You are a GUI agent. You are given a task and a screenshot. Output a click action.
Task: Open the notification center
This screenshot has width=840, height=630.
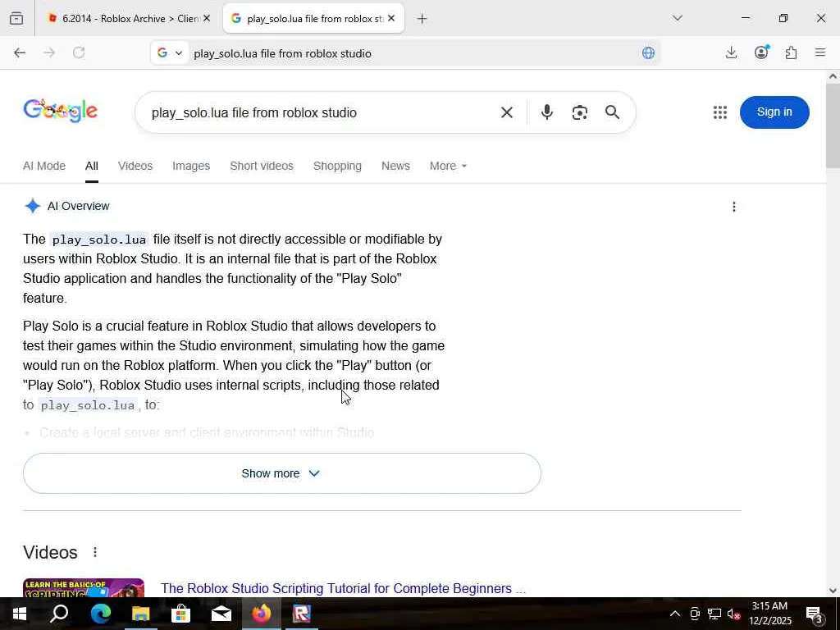pyautogui.click(x=814, y=614)
